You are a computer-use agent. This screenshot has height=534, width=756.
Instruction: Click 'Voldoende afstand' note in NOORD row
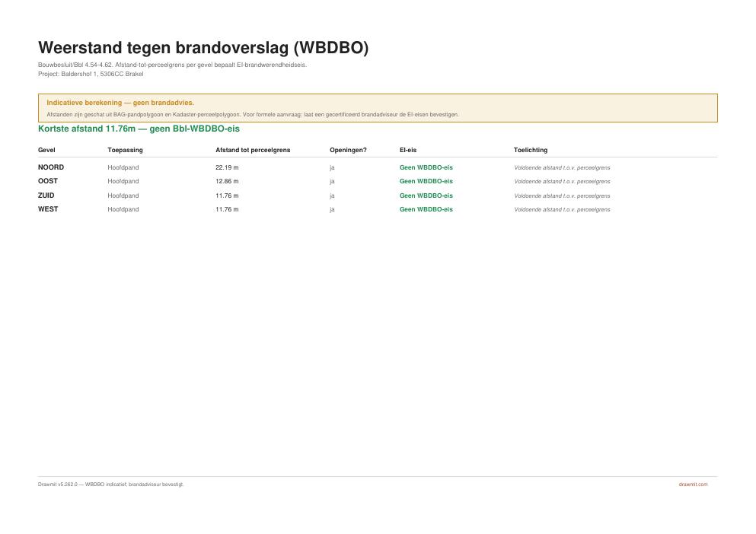tap(562, 167)
